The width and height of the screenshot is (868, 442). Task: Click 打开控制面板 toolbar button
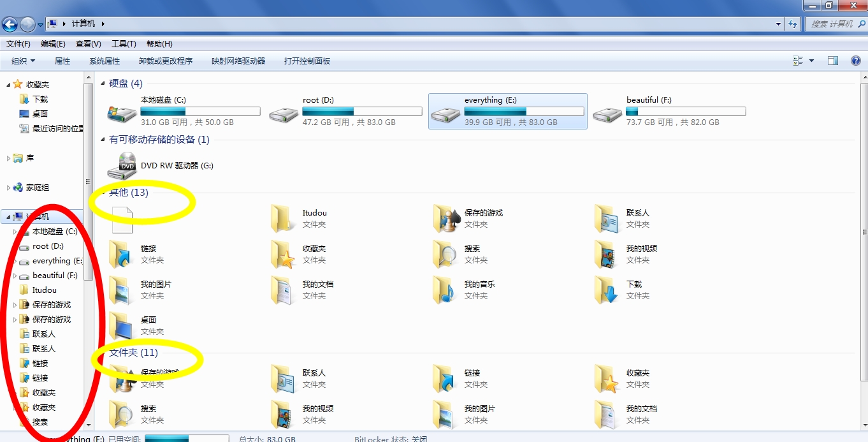(307, 61)
